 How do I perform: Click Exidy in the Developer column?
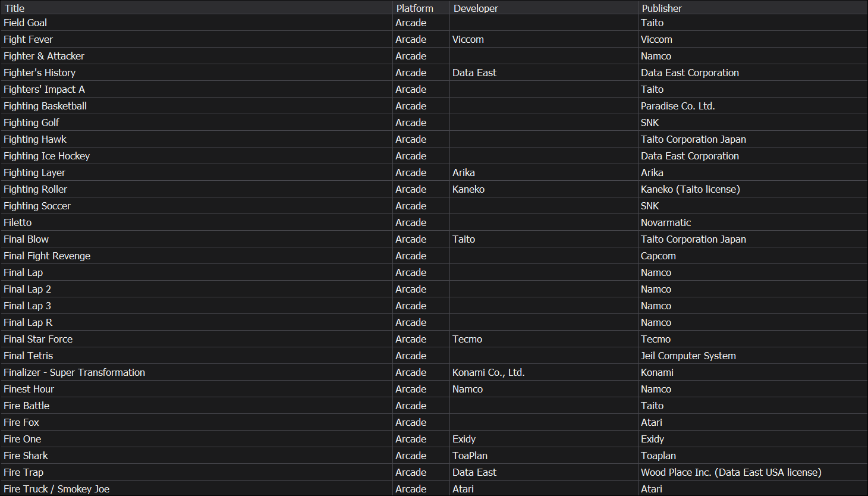[x=464, y=439]
